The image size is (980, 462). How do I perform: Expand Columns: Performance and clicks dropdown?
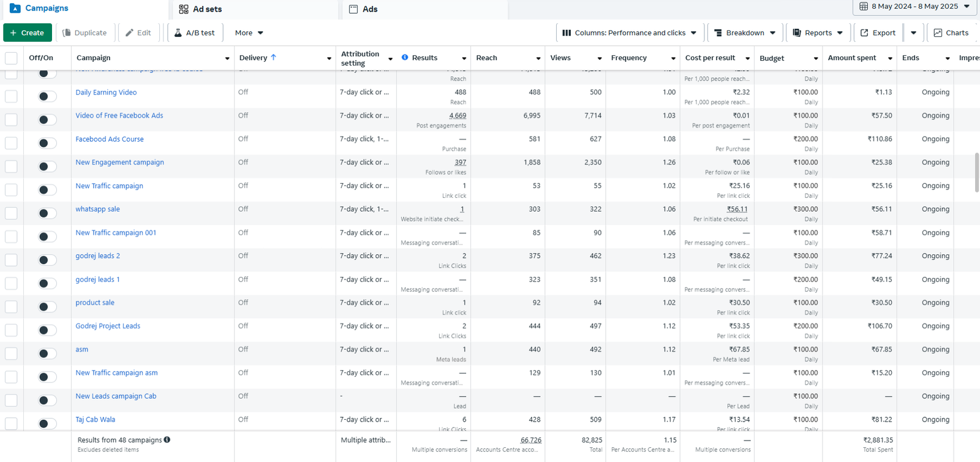[x=630, y=33]
